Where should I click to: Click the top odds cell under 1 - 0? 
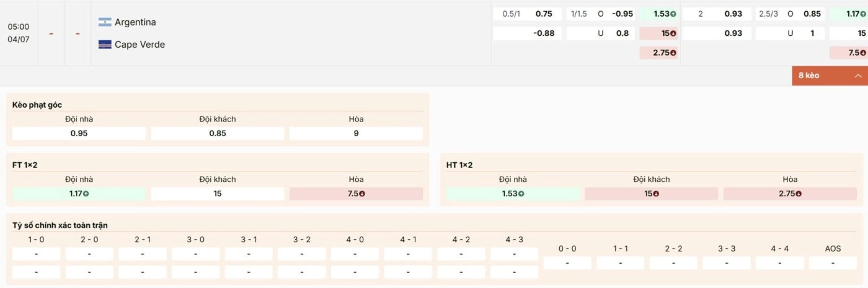36,254
